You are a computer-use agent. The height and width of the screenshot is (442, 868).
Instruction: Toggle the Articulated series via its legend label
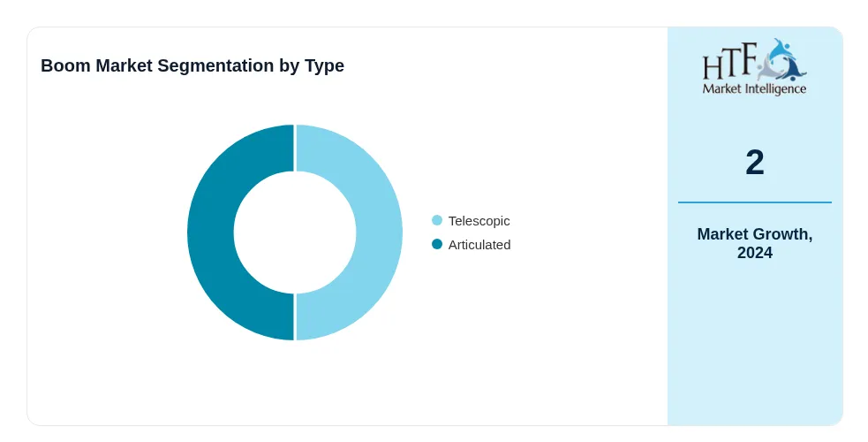pyautogui.click(x=479, y=245)
